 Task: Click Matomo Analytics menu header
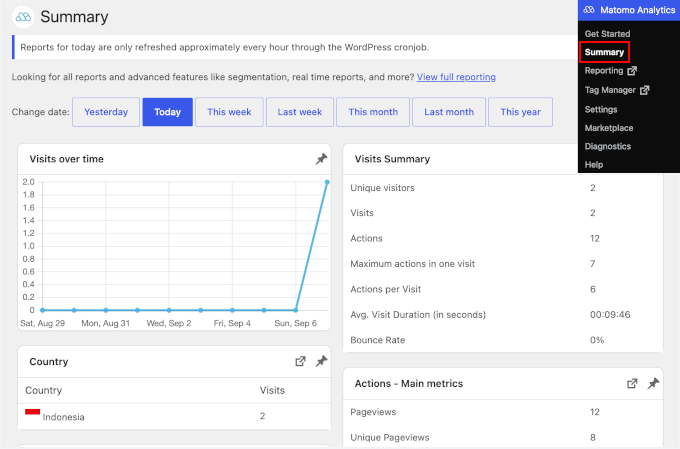629,10
